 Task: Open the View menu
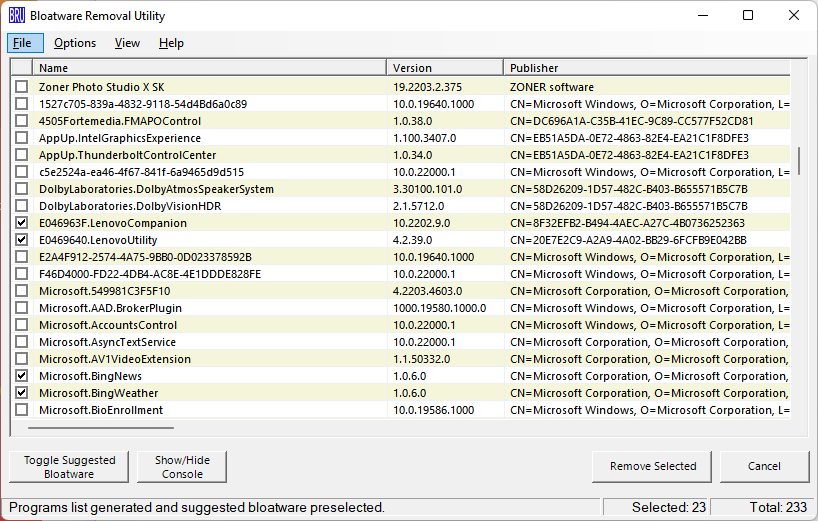point(127,43)
